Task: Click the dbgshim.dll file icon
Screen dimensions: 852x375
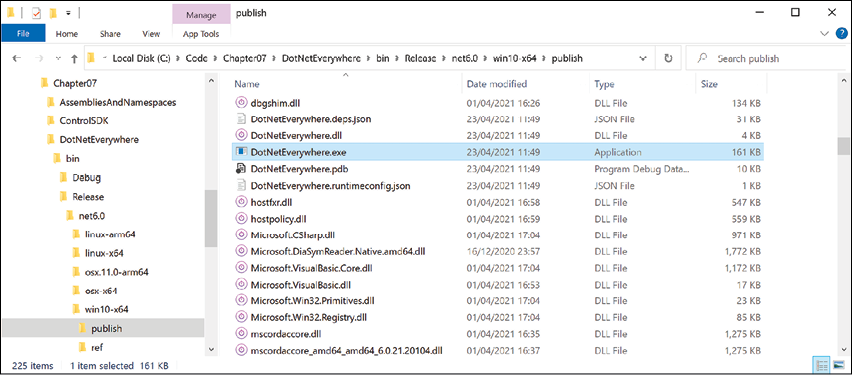Action: (241, 102)
